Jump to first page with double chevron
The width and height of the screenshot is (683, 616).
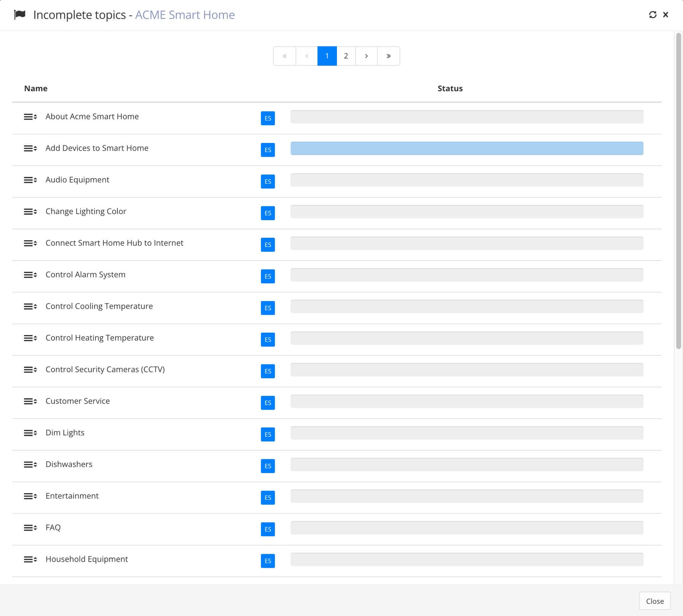(284, 56)
